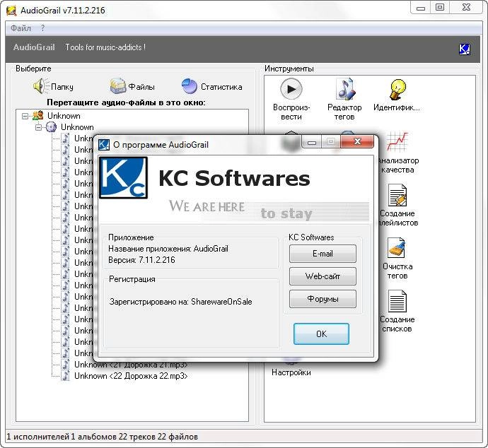
Task: Click the music note icon of track 22
Action: (65, 376)
